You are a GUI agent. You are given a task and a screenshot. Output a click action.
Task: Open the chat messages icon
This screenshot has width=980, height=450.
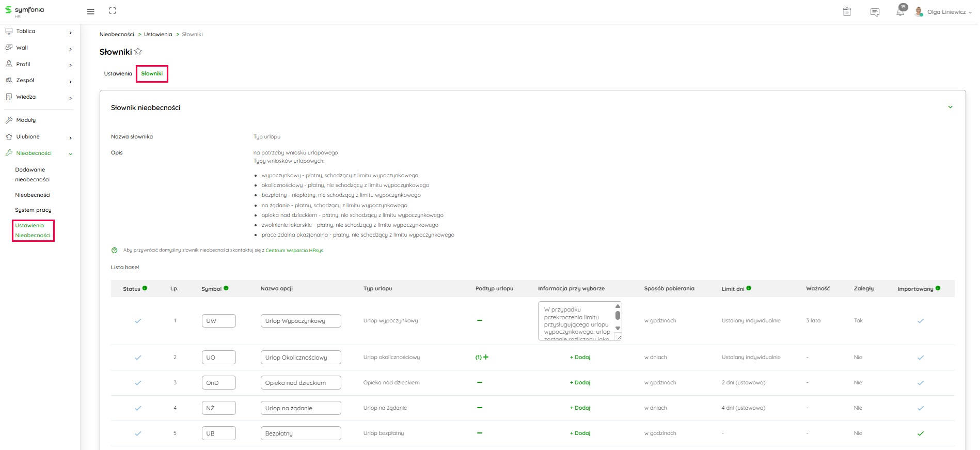click(875, 12)
